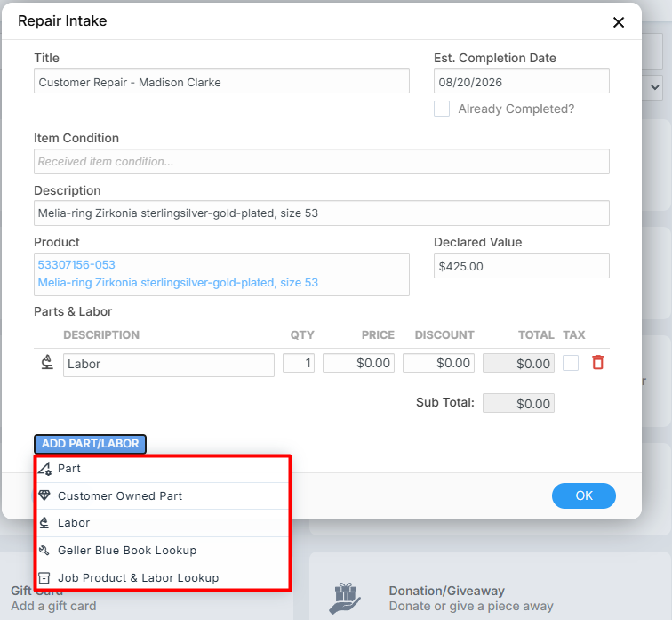The height and width of the screenshot is (620, 672).
Task: Open the ADD PART/LABOR dropdown button
Action: click(x=90, y=444)
